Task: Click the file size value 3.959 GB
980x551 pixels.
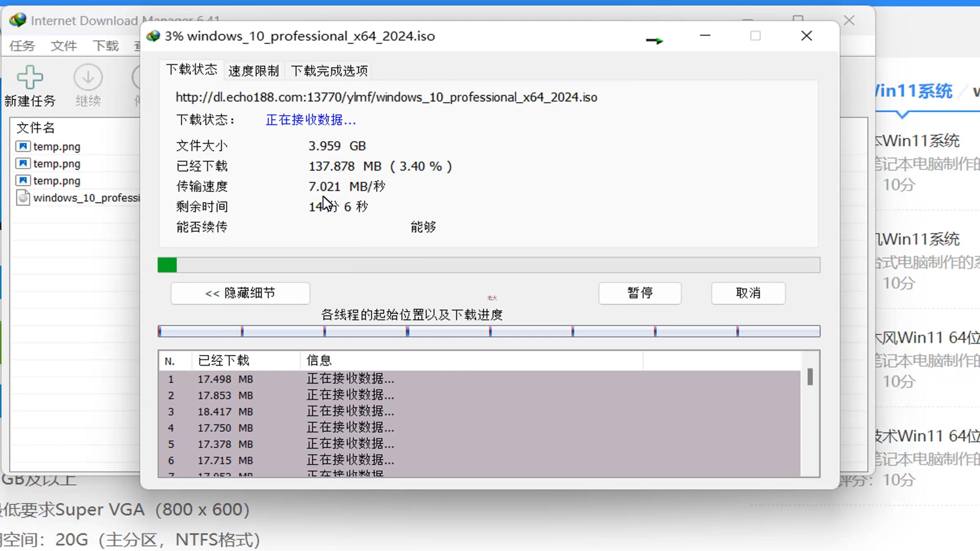Action: click(x=337, y=146)
